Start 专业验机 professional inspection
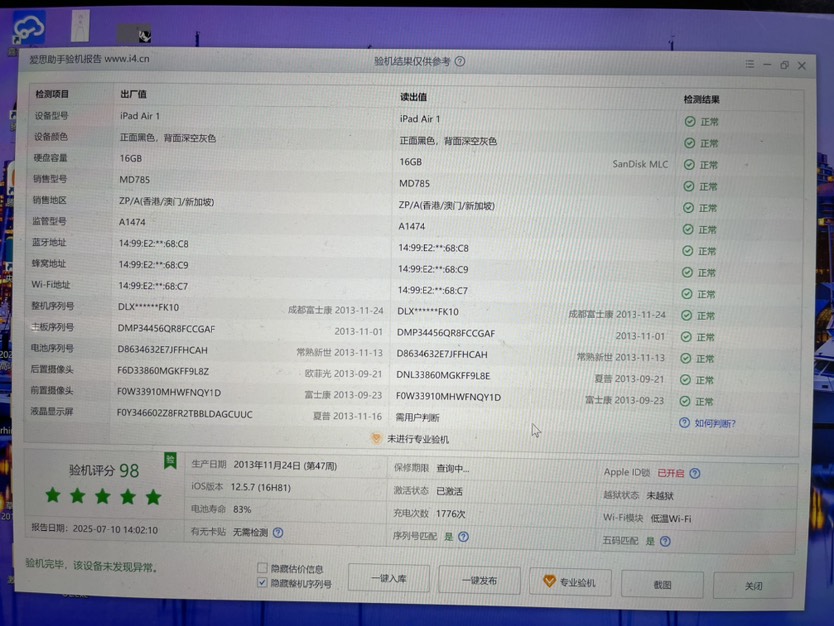834x626 pixels. [x=570, y=582]
